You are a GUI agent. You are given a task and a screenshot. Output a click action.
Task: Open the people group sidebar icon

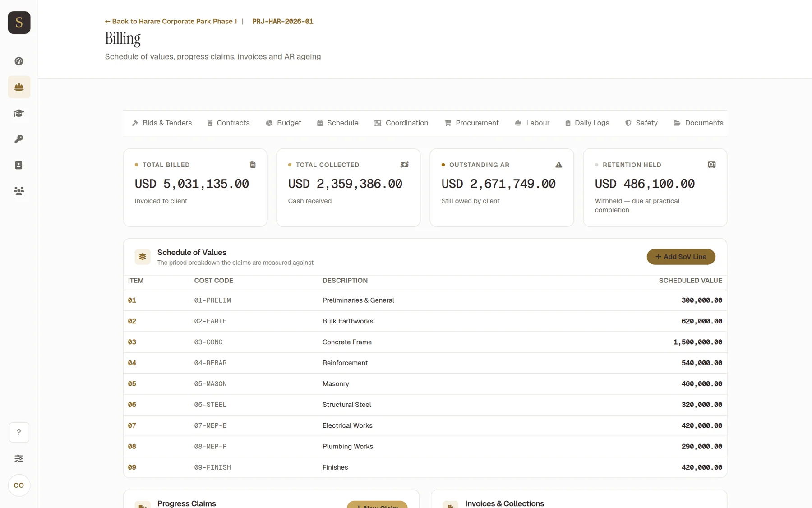click(x=19, y=191)
